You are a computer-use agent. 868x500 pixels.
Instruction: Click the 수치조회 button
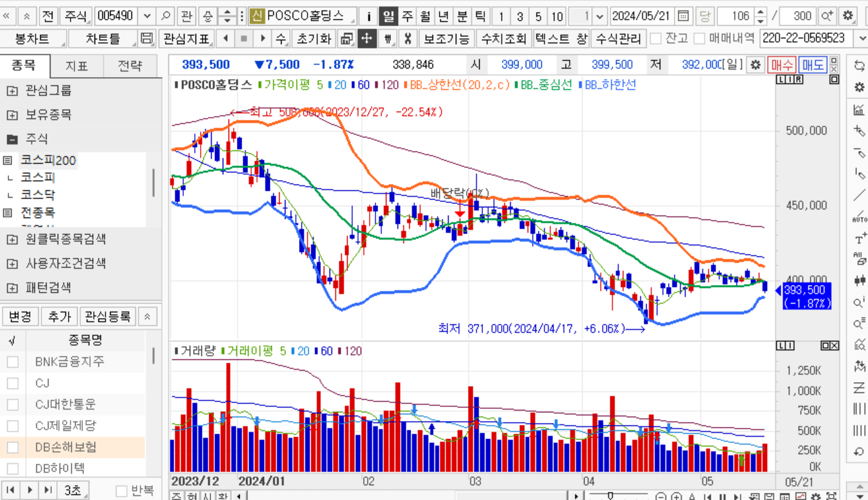[504, 39]
